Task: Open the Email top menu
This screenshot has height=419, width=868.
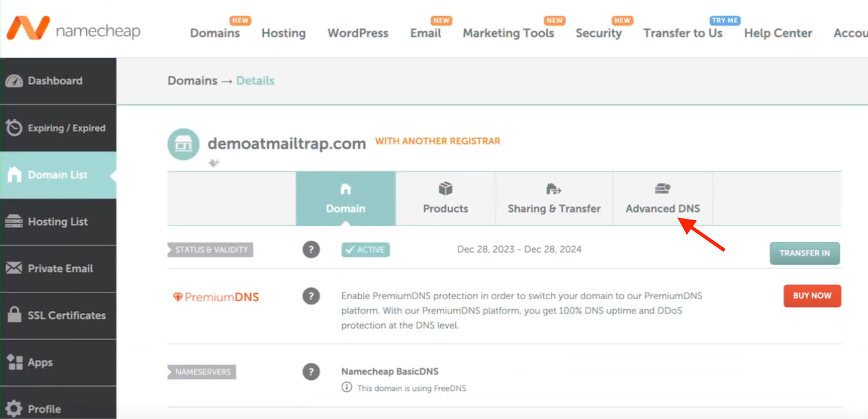Action: click(426, 33)
